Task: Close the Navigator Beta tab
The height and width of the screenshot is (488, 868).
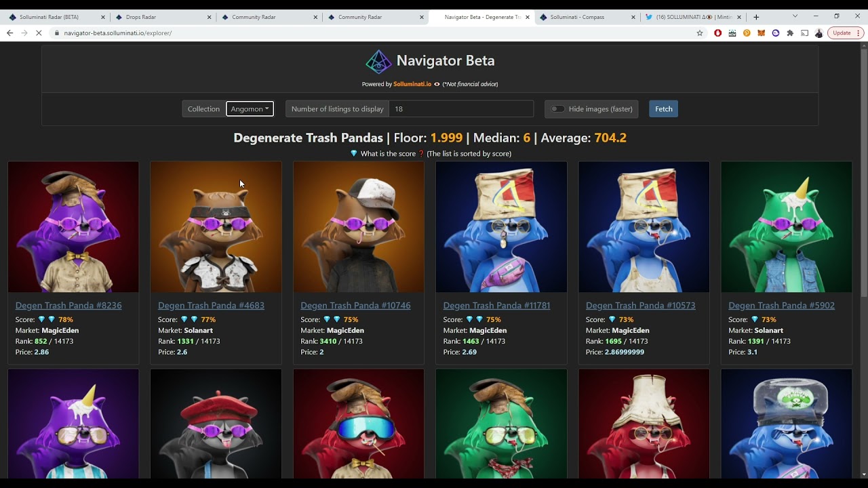Action: [527, 17]
